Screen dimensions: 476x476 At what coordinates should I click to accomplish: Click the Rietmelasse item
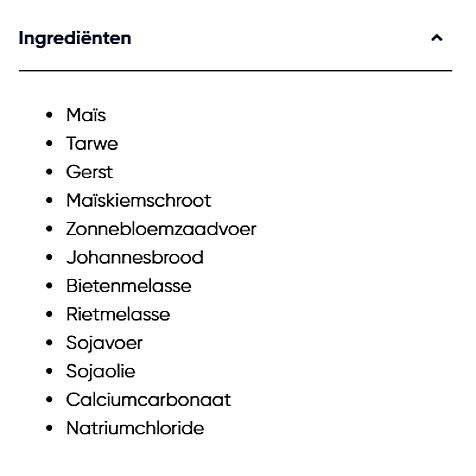pos(118,314)
